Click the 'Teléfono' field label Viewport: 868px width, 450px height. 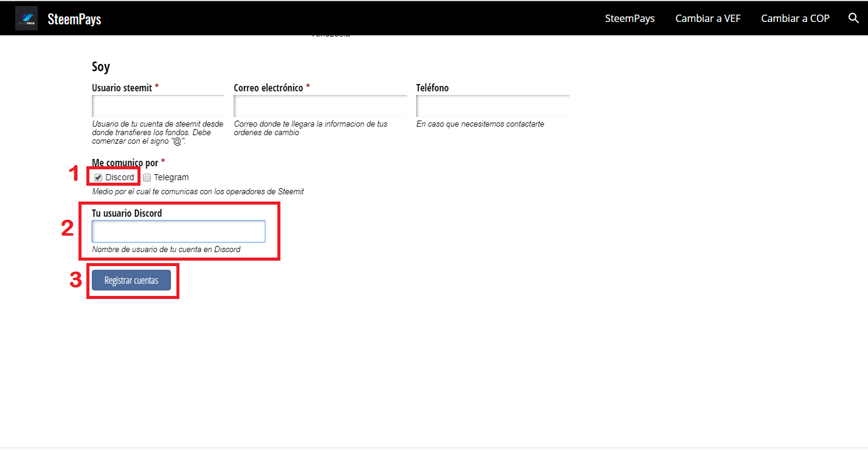tap(432, 88)
